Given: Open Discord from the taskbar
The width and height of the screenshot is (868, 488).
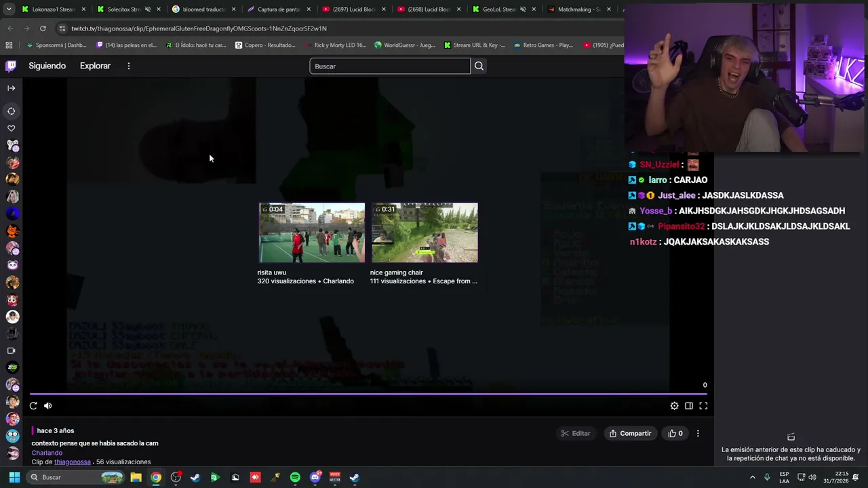Looking at the screenshot, I should point(315,477).
